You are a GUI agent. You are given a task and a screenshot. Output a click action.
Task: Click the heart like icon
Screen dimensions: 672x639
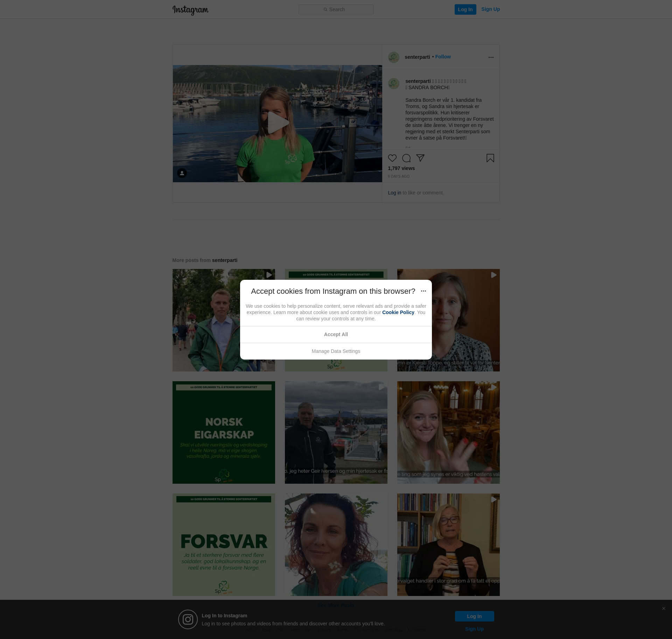tap(392, 158)
